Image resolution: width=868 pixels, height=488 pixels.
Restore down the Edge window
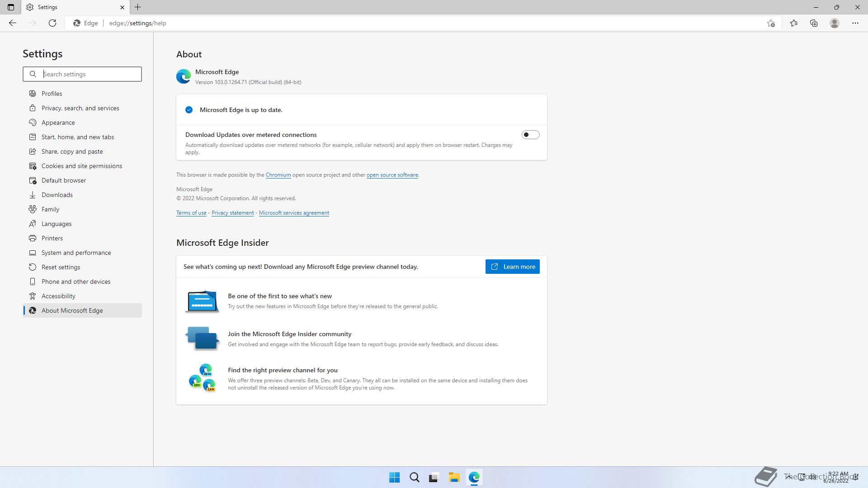pos(836,7)
